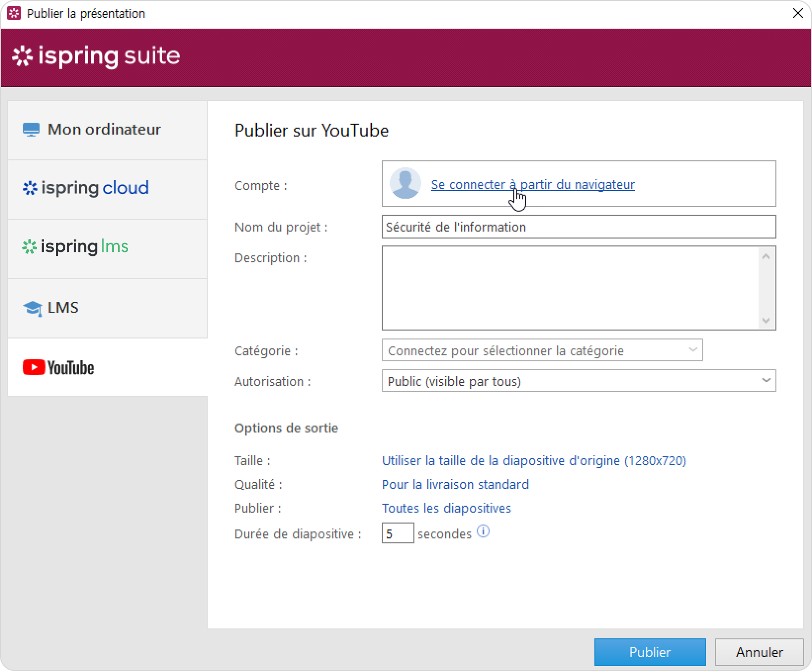The width and height of the screenshot is (812, 671).
Task: Expand the Autorisation dropdown
Action: 766,381
